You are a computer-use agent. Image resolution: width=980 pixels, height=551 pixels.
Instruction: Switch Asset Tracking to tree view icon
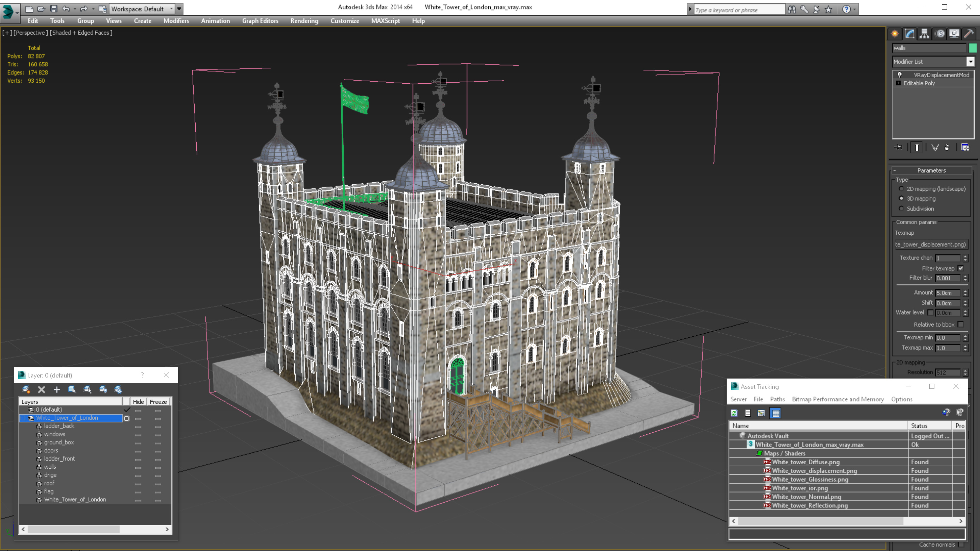(x=761, y=413)
